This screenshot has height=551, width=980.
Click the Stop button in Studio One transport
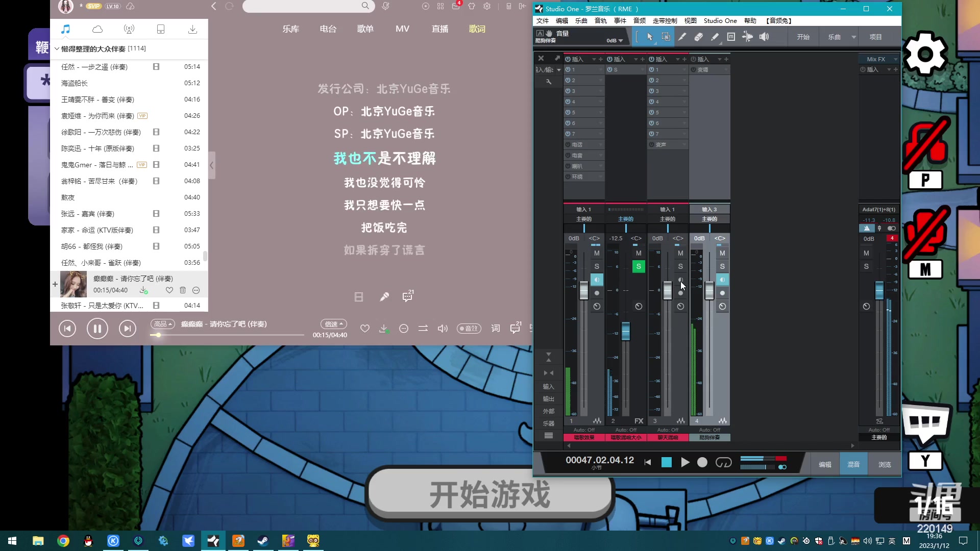click(x=667, y=462)
